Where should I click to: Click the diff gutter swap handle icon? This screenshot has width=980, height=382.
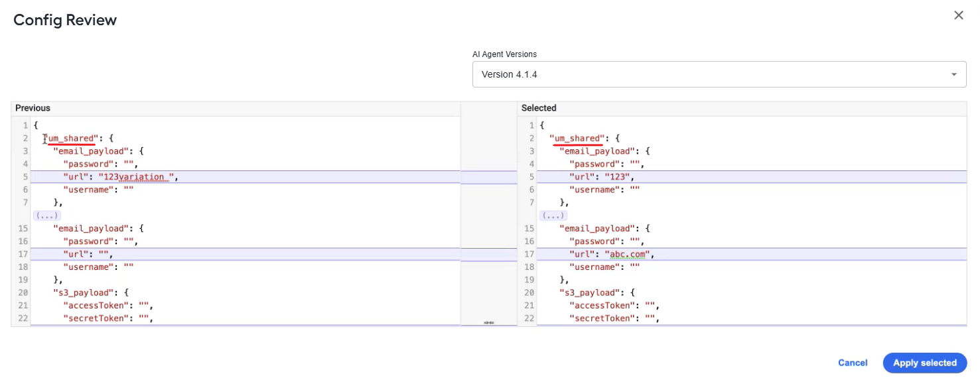[x=489, y=322]
